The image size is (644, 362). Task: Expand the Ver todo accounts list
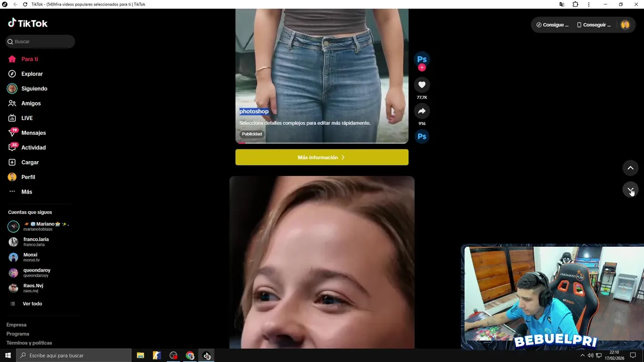coord(32,304)
